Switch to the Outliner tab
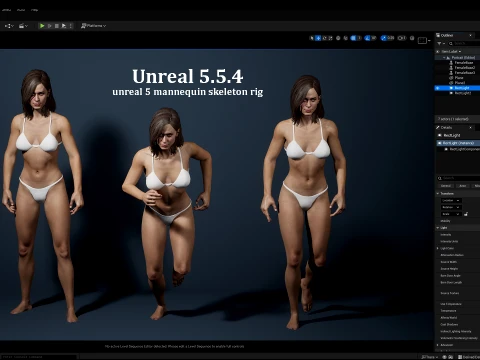480x360 pixels. pos(447,35)
